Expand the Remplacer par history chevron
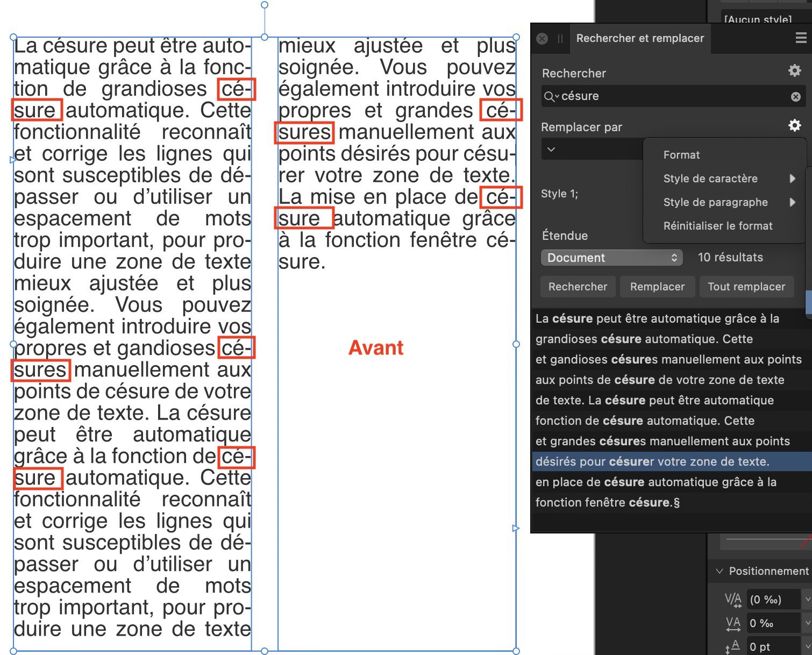Screen dimensions: 812x655 551,149
